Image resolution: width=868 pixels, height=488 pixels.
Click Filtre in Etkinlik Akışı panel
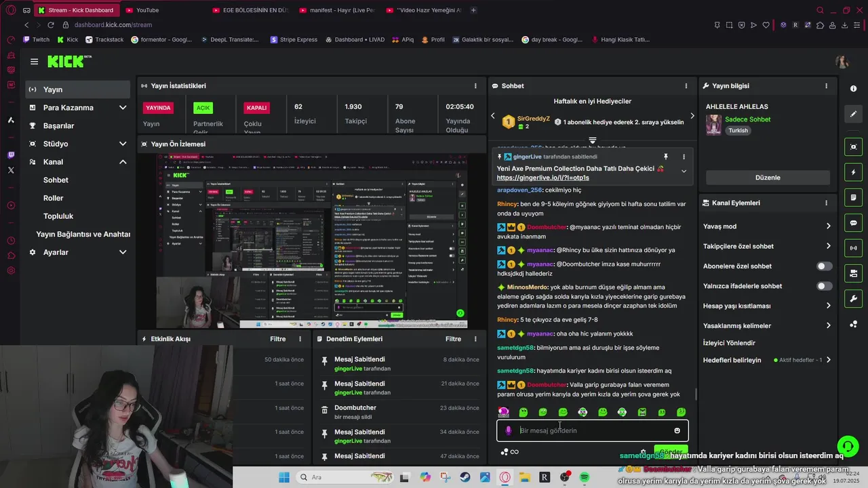pyautogui.click(x=278, y=339)
